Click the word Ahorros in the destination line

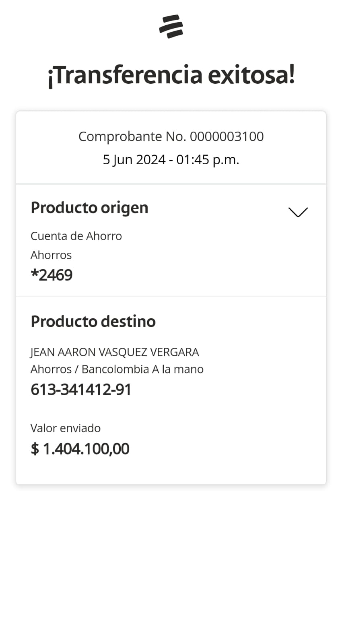(51, 369)
